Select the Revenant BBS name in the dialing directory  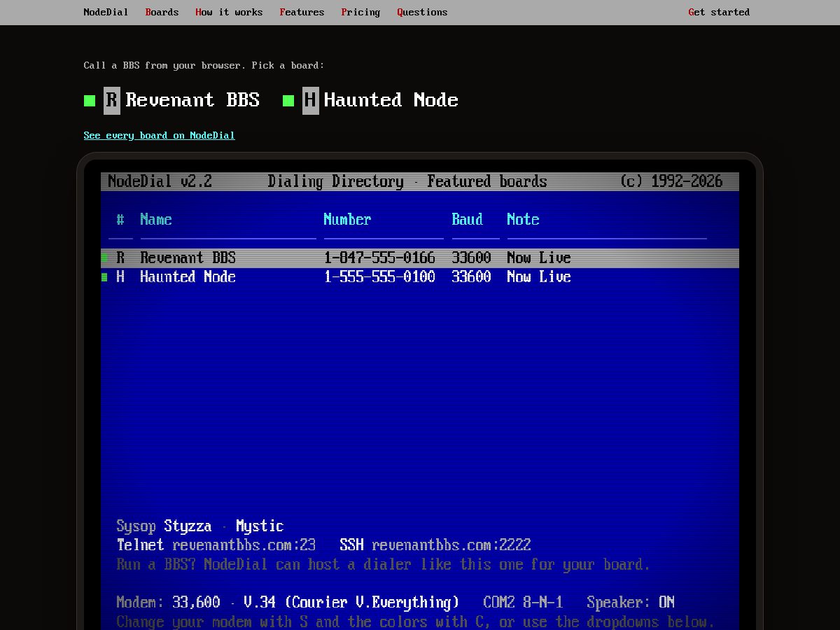188,258
